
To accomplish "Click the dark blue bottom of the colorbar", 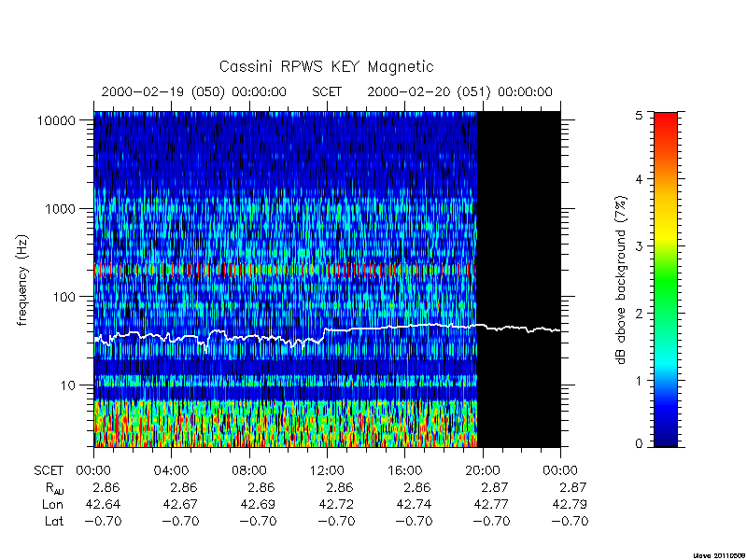I will (666, 438).
